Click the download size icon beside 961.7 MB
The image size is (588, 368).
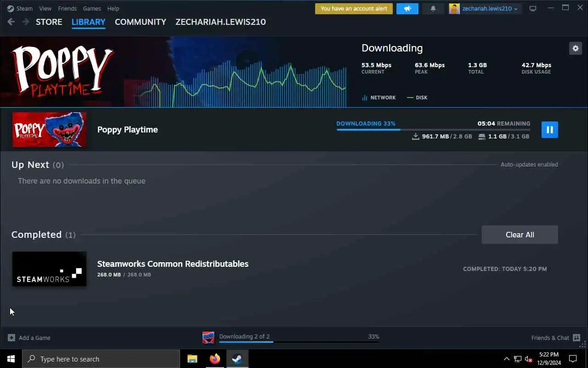tap(416, 137)
